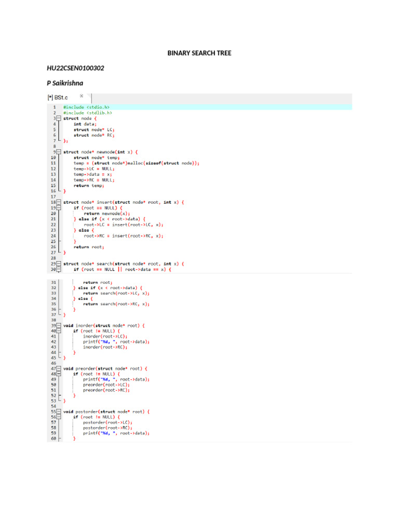Click the 'preorder(root->LC);' call
Viewport: 399px width, 532px height.
(107, 385)
